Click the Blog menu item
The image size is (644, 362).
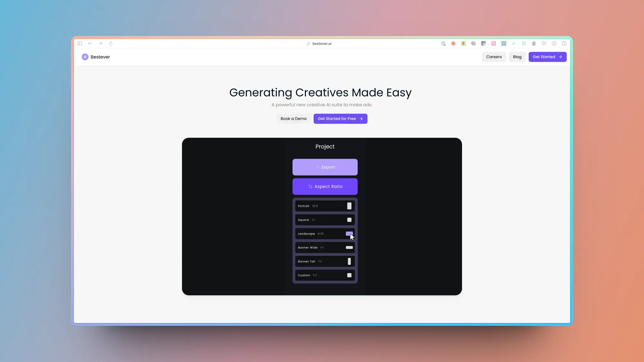point(517,57)
